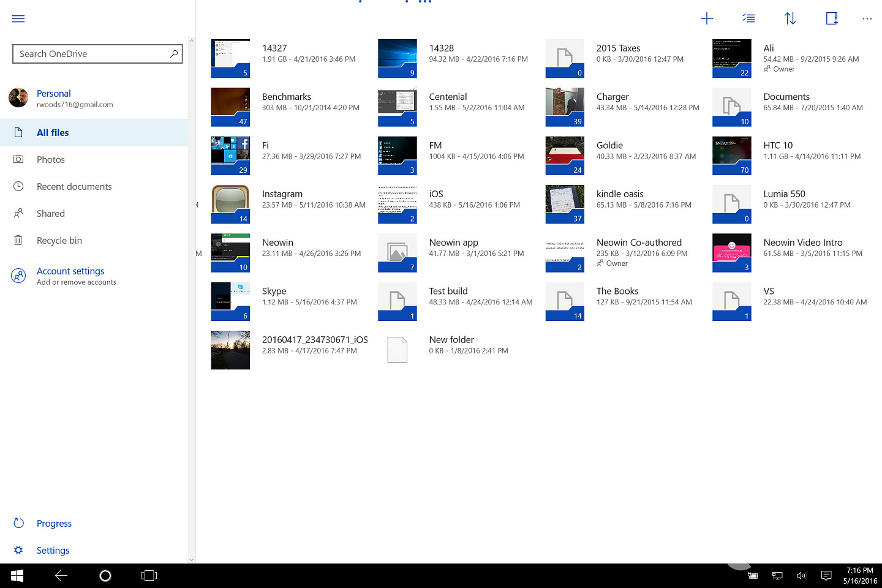Open the 2015 Taxes folder thumbnail

565,59
